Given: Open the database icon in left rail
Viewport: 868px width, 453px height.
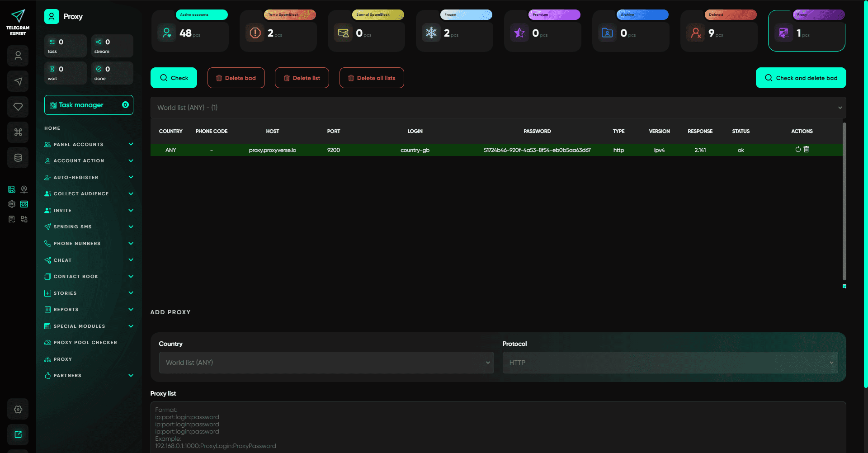Looking at the screenshot, I should pyautogui.click(x=18, y=158).
